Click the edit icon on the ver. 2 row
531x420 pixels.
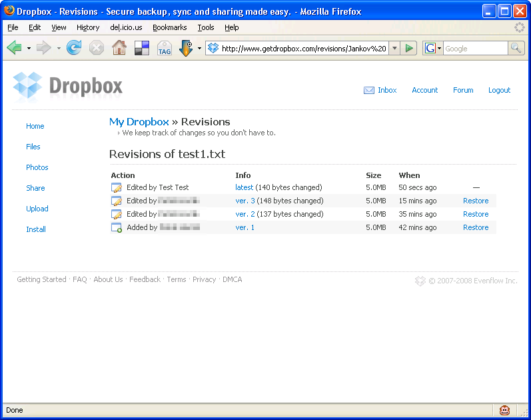(x=117, y=214)
